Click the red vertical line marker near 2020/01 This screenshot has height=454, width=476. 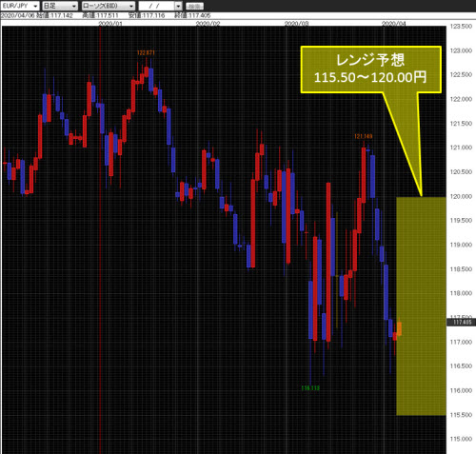pyautogui.click(x=100, y=240)
